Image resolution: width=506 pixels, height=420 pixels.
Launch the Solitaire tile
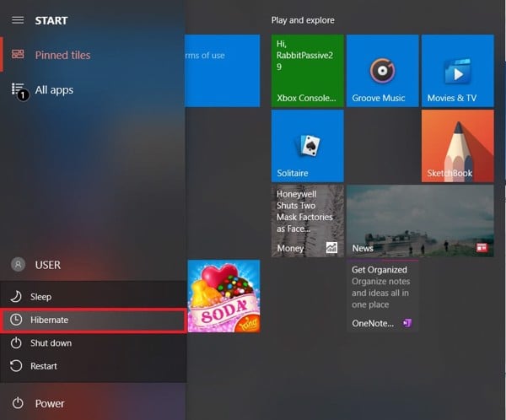(x=308, y=146)
